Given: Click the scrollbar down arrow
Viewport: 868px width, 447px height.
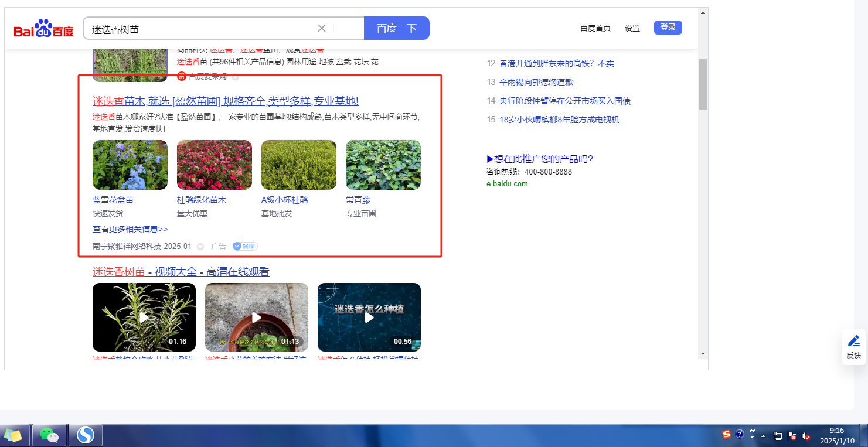Looking at the screenshot, I should [x=703, y=354].
